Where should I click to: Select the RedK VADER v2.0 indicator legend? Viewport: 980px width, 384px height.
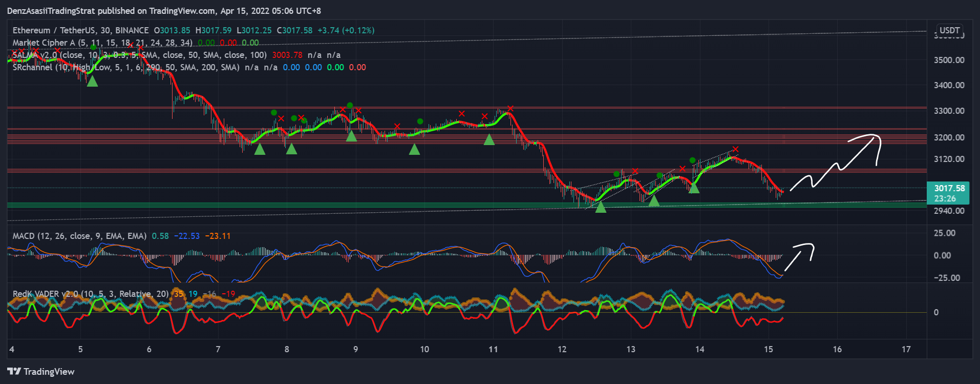pos(91,294)
